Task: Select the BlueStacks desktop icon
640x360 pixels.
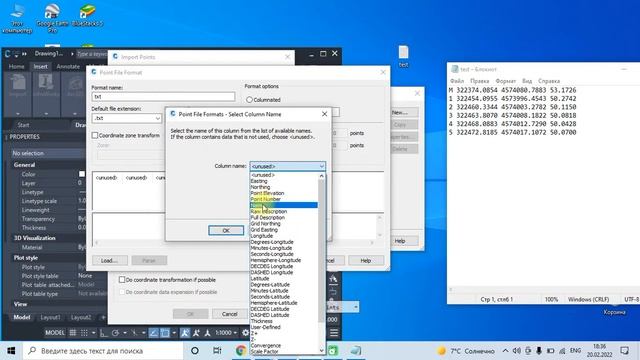Action: pos(87,16)
